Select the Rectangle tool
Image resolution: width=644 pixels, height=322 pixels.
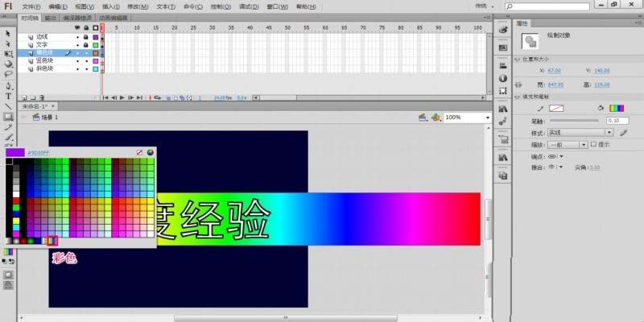pyautogui.click(x=8, y=117)
